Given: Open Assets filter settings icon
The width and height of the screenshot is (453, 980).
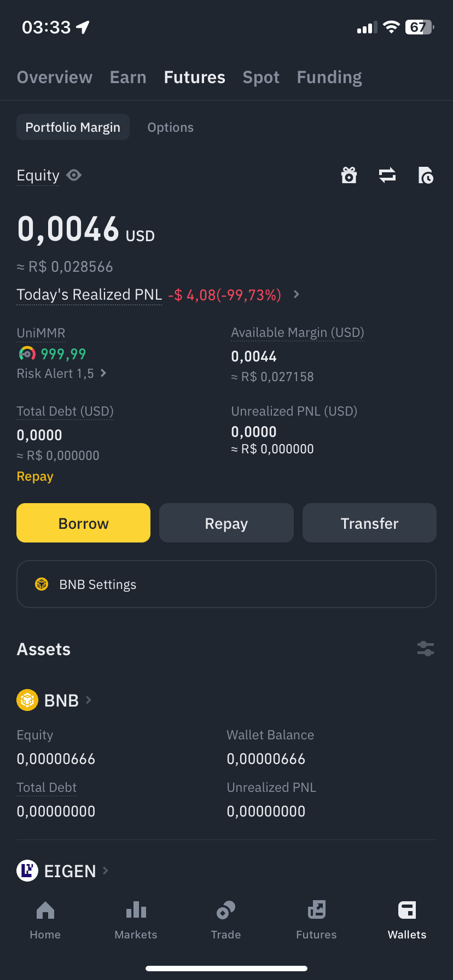Looking at the screenshot, I should [426, 649].
